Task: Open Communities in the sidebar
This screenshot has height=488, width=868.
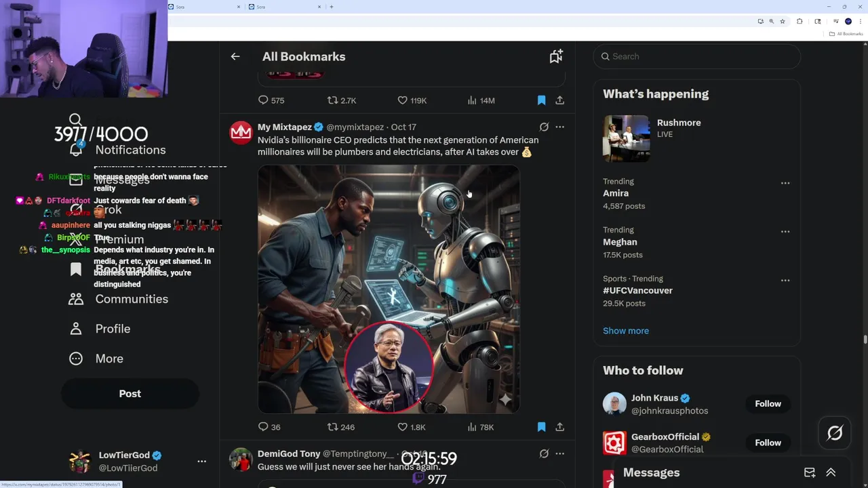Action: click(x=118, y=299)
